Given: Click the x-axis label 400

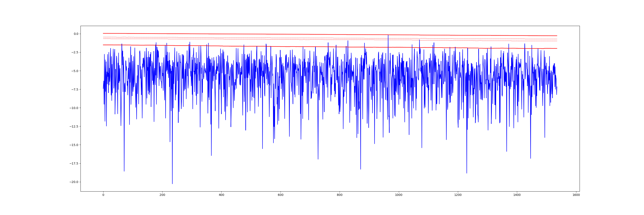Looking at the screenshot, I should coord(222,195).
